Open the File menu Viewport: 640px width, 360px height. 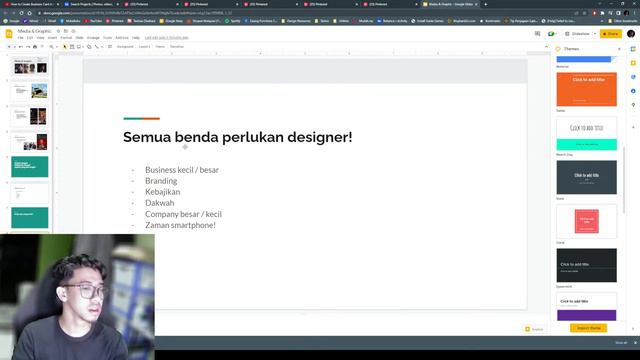click(x=20, y=38)
